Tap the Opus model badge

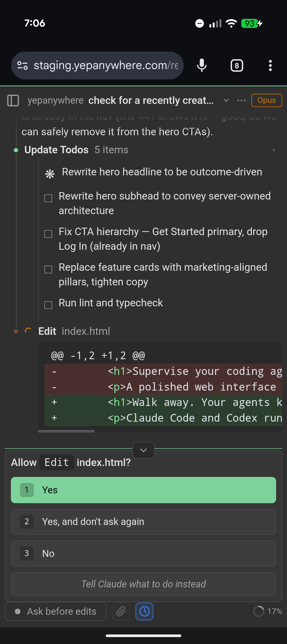pyautogui.click(x=267, y=100)
